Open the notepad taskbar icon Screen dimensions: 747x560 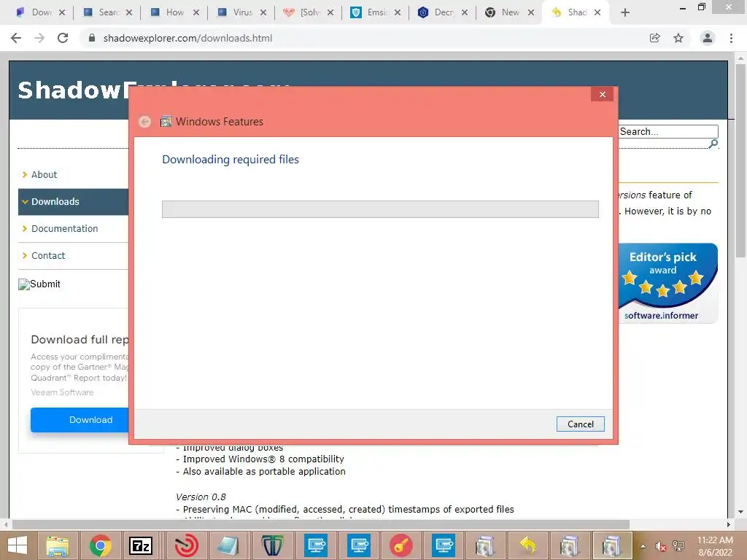(x=228, y=545)
